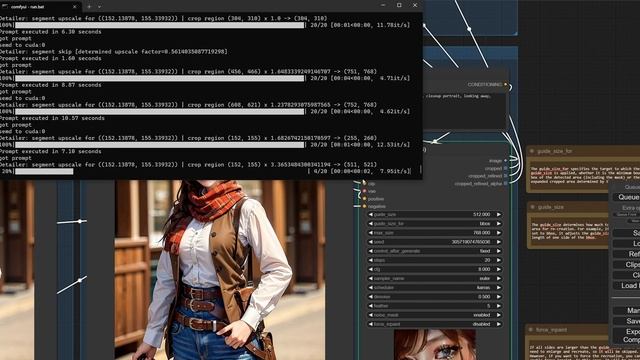The width and height of the screenshot is (640, 360).
Task: Toggle force_inpaint disabled setting
Action: click(435, 324)
